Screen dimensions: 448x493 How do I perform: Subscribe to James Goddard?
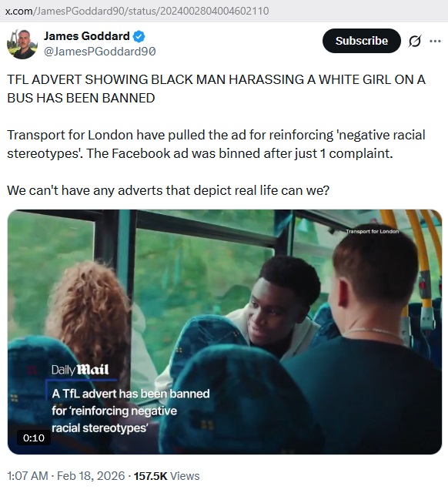coord(362,41)
